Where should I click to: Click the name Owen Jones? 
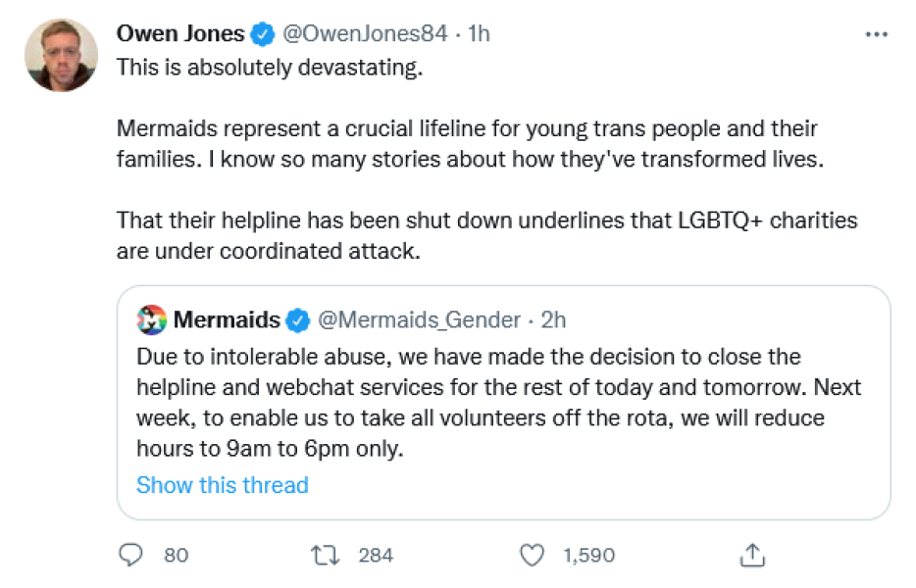coord(180,32)
